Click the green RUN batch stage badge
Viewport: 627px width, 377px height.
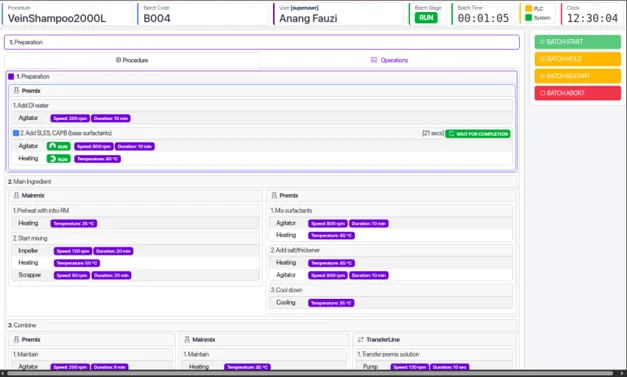click(x=426, y=18)
